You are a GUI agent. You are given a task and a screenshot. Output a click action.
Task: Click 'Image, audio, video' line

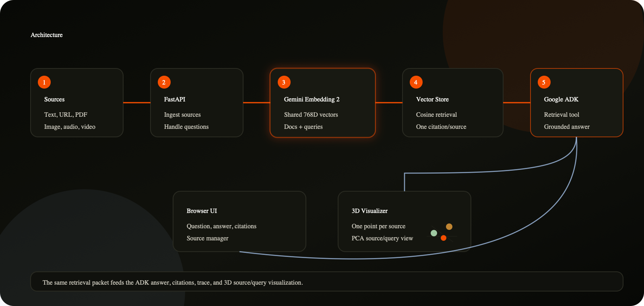pos(70,127)
